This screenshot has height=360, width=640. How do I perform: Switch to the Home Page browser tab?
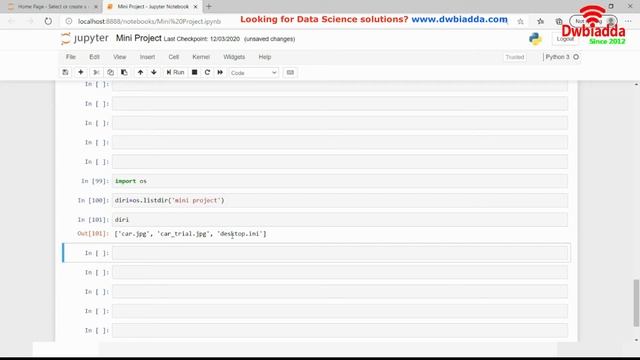(52, 7)
